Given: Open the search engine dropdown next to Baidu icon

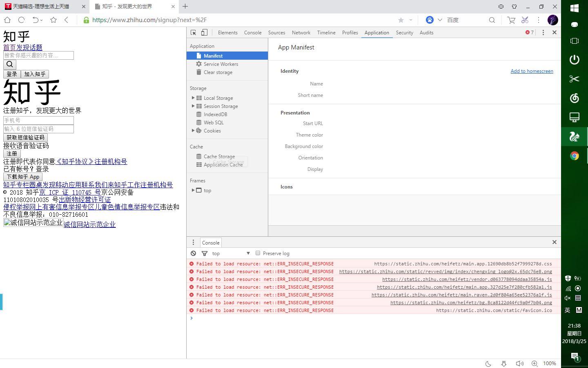Looking at the screenshot, I should [x=440, y=20].
